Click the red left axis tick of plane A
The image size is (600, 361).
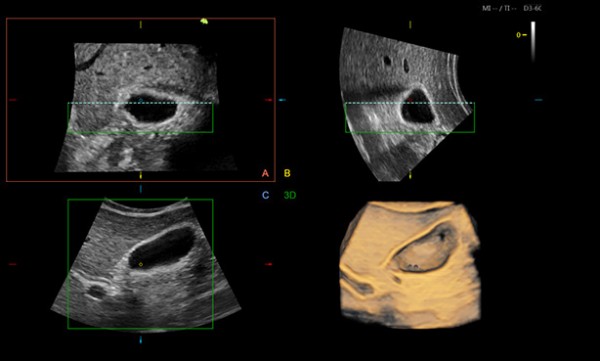(x=13, y=100)
